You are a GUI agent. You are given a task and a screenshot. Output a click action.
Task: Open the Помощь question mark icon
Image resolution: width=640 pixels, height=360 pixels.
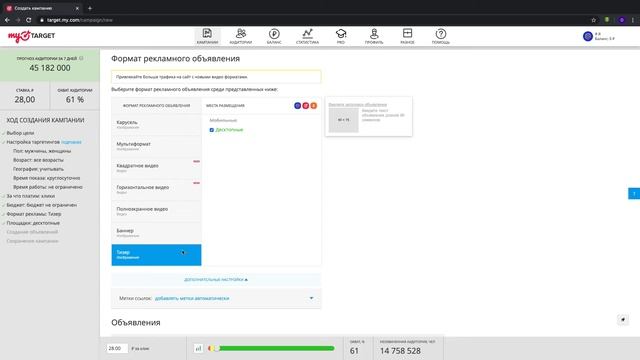click(x=441, y=33)
